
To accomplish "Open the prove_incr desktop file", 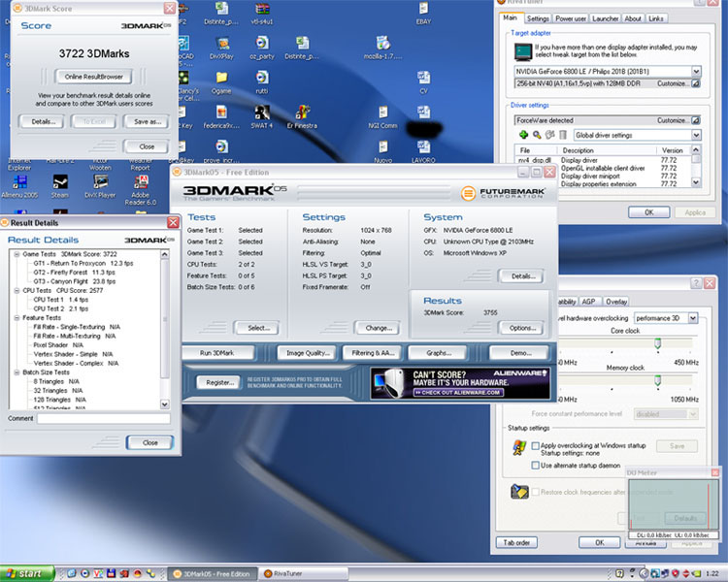I will 221,151.
